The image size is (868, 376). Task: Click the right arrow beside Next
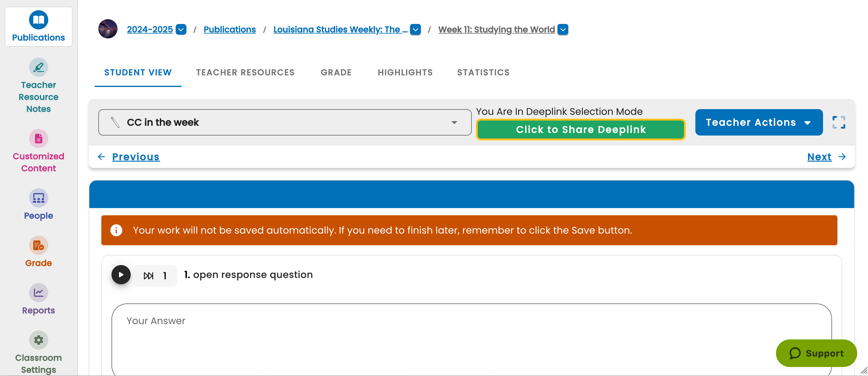click(x=842, y=157)
